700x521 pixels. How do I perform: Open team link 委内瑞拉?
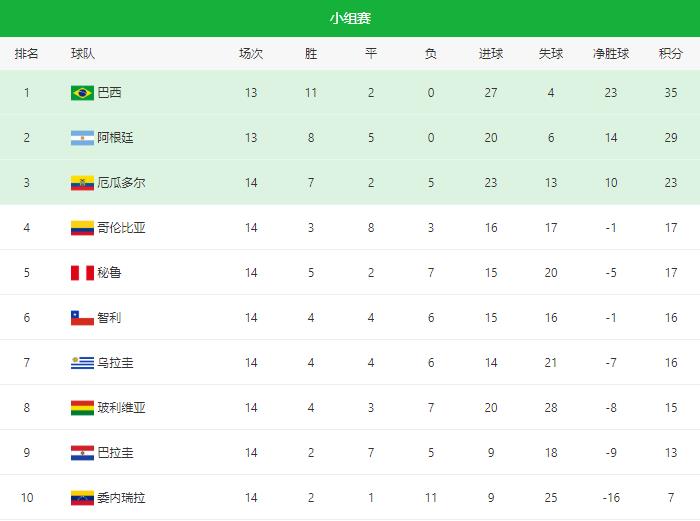[121, 498]
